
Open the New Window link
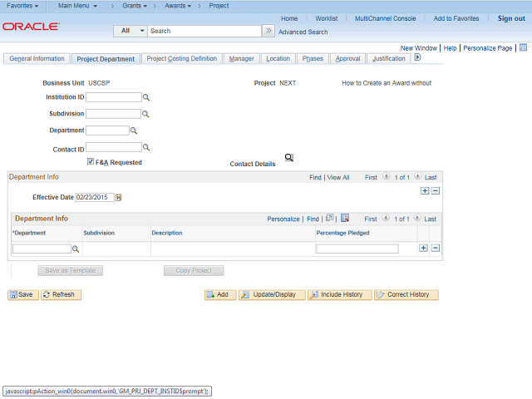(x=419, y=48)
